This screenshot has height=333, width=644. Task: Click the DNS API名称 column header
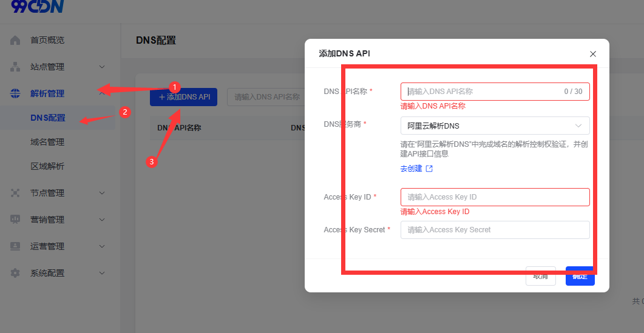click(179, 128)
